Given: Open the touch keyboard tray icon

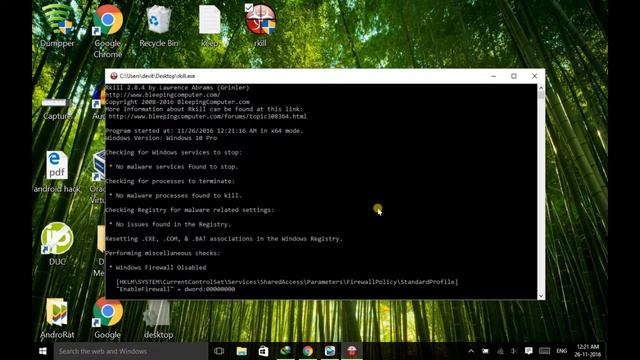Looking at the screenshot, I should click(544, 351).
